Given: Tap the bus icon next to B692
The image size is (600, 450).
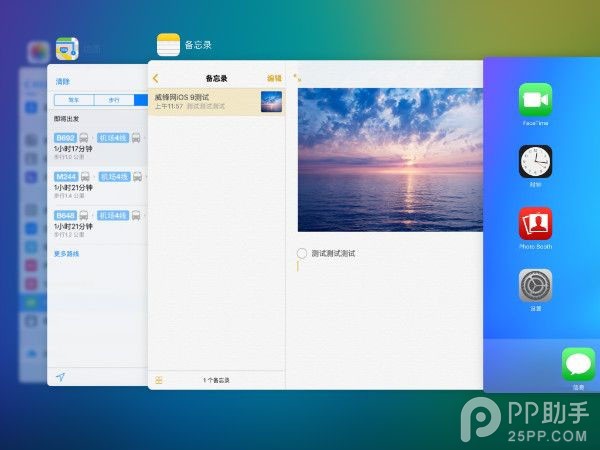Looking at the screenshot, I should pyautogui.click(x=84, y=138).
